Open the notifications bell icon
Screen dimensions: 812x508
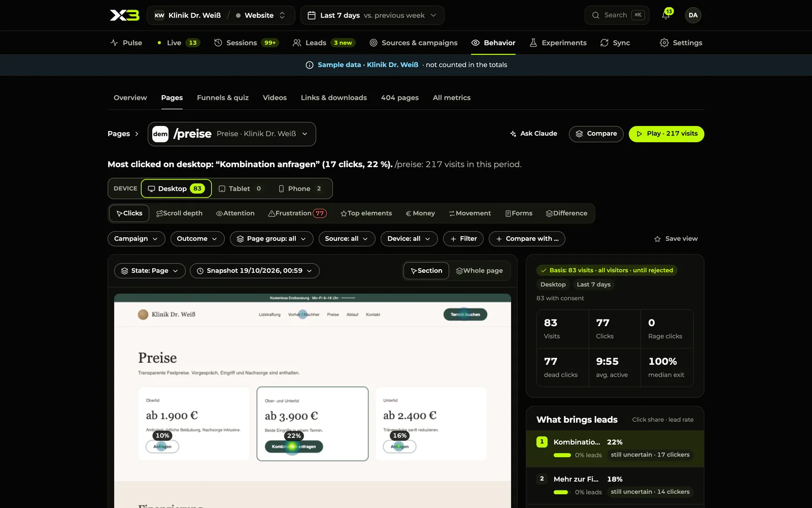point(666,15)
